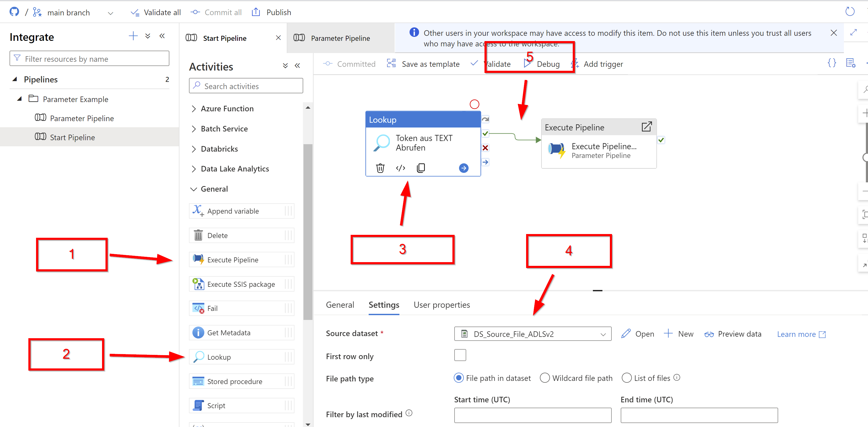Open Execute Pipeline in new view icon
Viewport: 868px width, 427px height.
coord(646,127)
